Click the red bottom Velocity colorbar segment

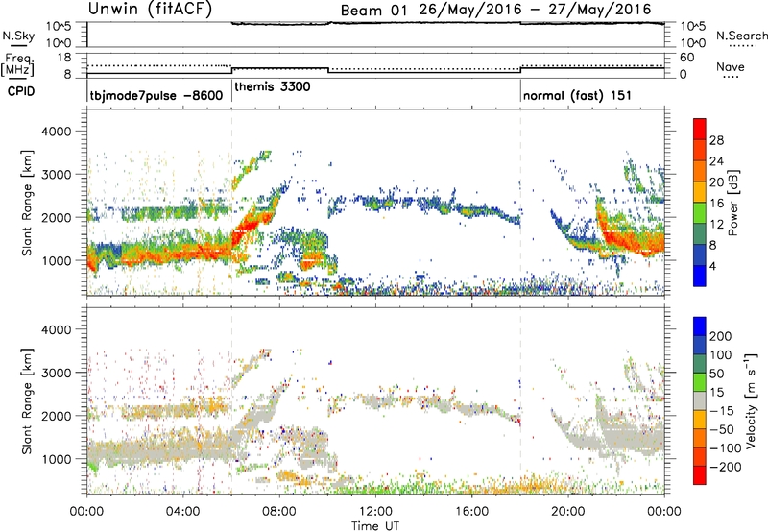pyautogui.click(x=700, y=475)
